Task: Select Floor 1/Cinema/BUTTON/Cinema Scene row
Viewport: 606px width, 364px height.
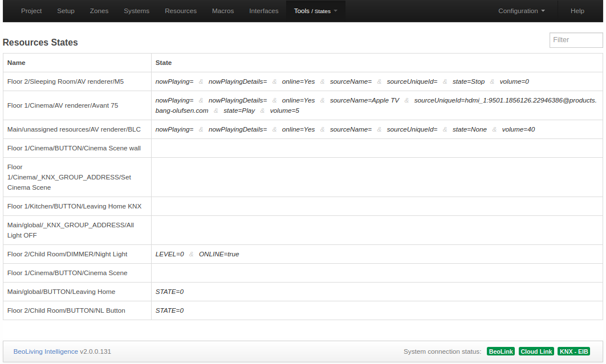Action: click(x=303, y=273)
